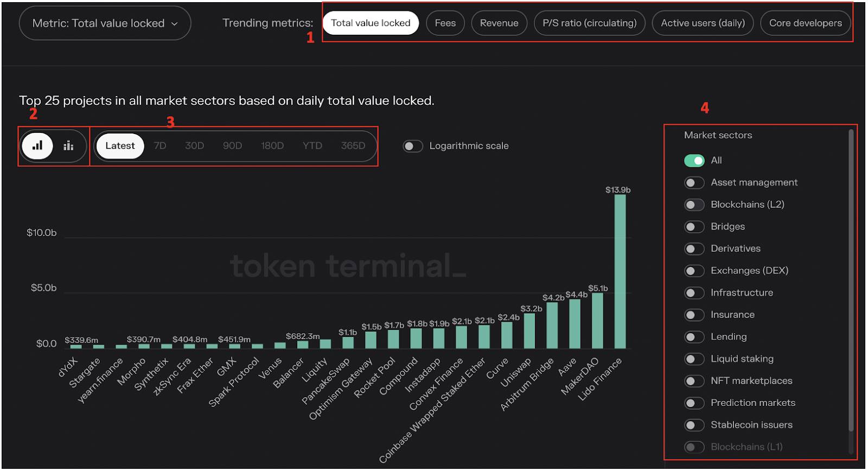Click the Curve $2.4b bar
868x471 pixels.
(x=507, y=335)
